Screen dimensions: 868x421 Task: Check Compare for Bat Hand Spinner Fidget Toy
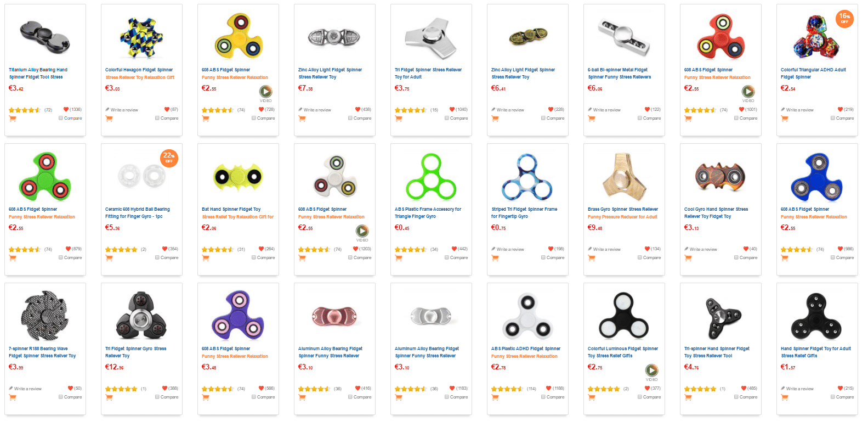[253, 257]
